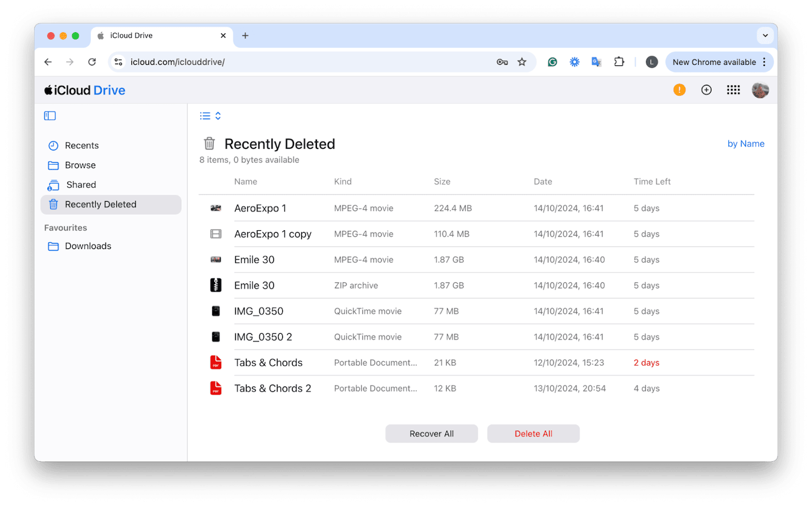Click the Recover All button
This screenshot has width=812, height=507.
(x=431, y=433)
